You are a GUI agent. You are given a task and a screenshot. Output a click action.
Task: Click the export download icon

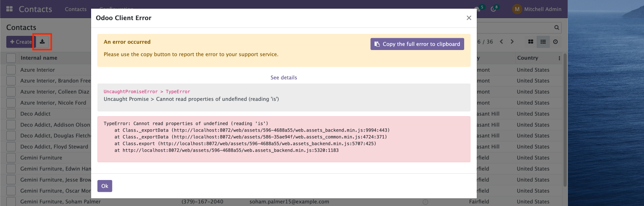[x=42, y=42]
